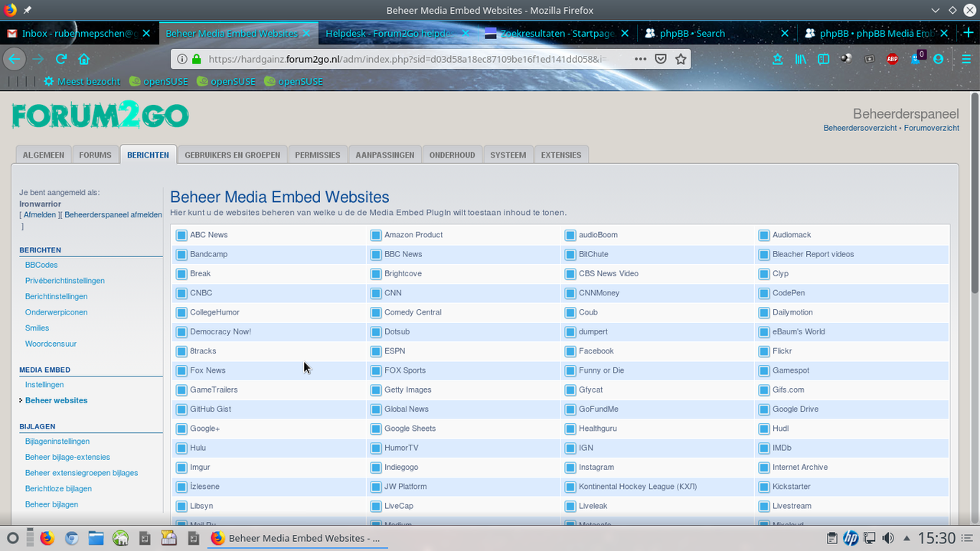The width and height of the screenshot is (980, 551).
Task: Toggle the ESPN checkbox
Action: [376, 351]
